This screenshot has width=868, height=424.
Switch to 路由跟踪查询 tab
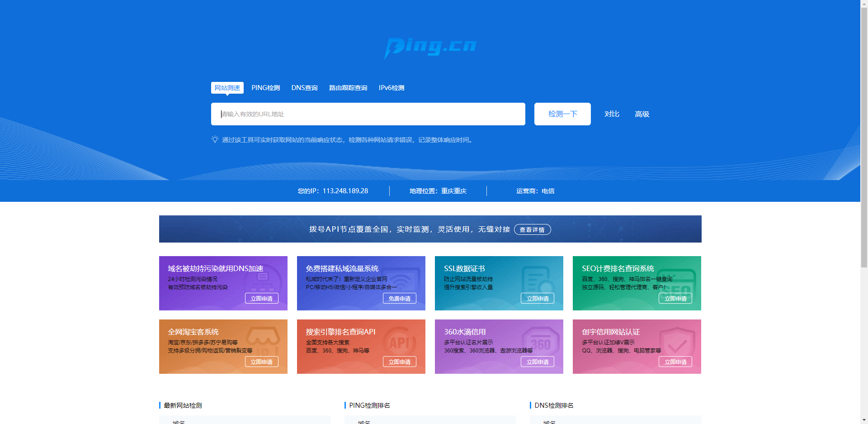click(348, 88)
